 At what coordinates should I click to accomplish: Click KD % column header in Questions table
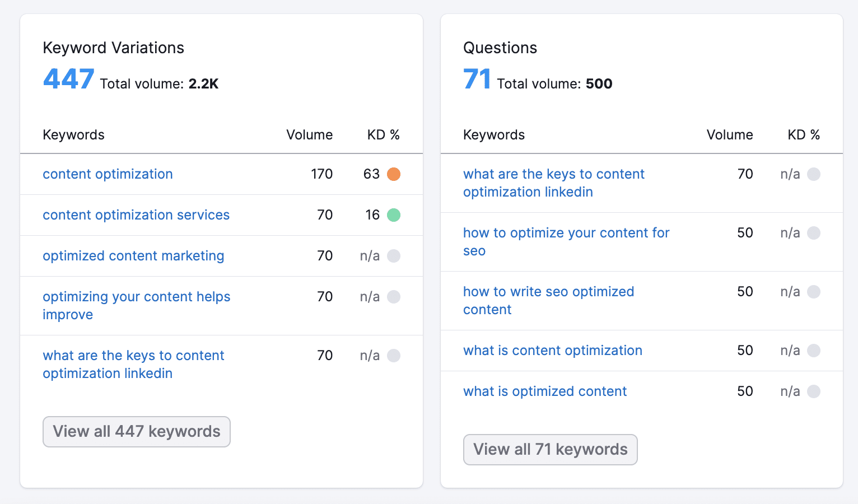(x=803, y=135)
